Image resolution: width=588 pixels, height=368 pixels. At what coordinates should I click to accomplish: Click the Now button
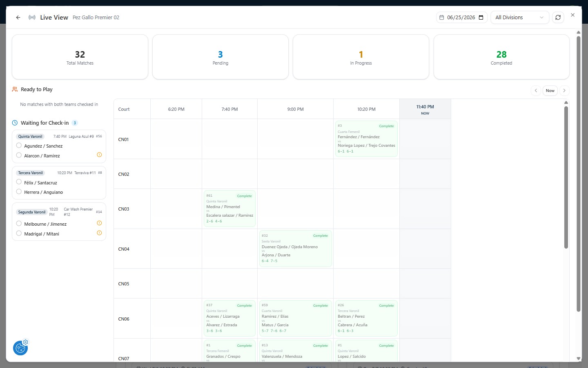(x=550, y=91)
